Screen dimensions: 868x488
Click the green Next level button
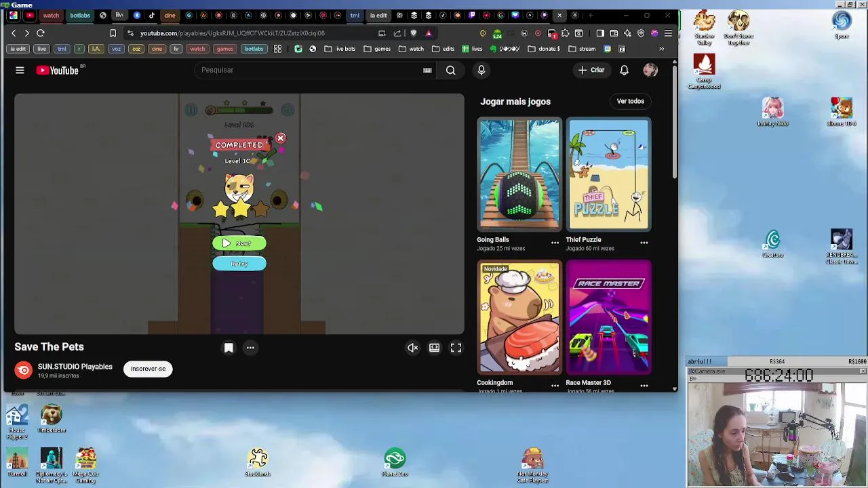[239, 243]
